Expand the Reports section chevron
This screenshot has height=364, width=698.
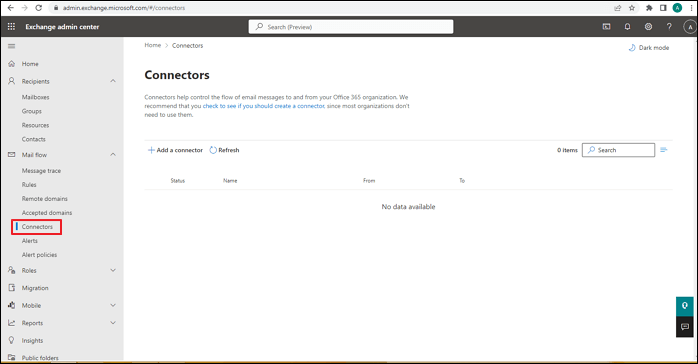click(113, 323)
